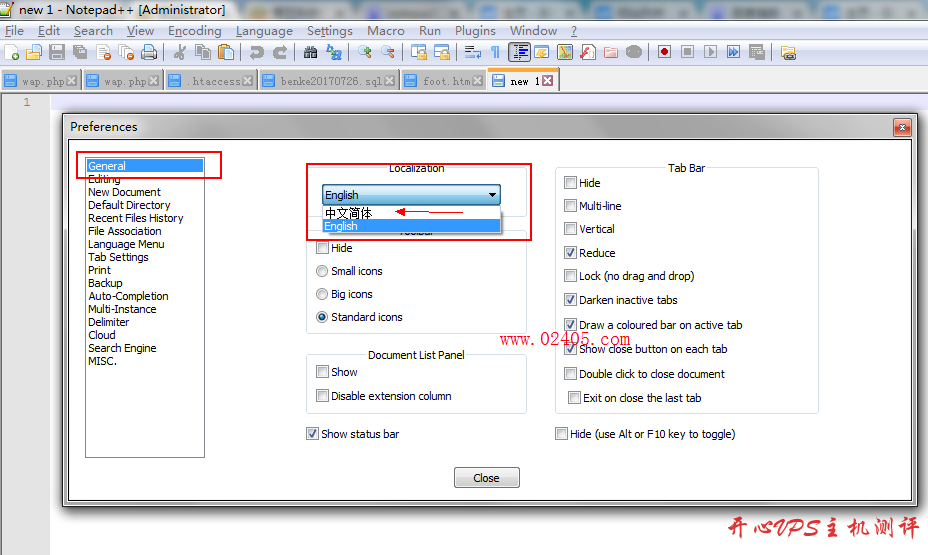Close the foot.htm tab with its X
Screen dimensions: 928x555
tap(478, 81)
